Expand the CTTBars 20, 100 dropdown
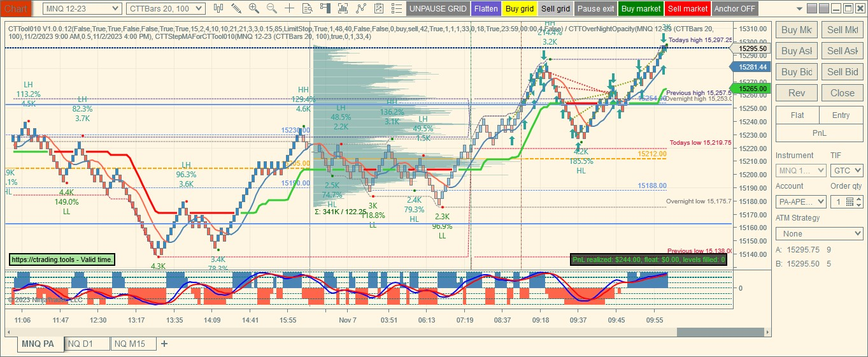Viewport: 868px width, 357px height. [x=166, y=8]
